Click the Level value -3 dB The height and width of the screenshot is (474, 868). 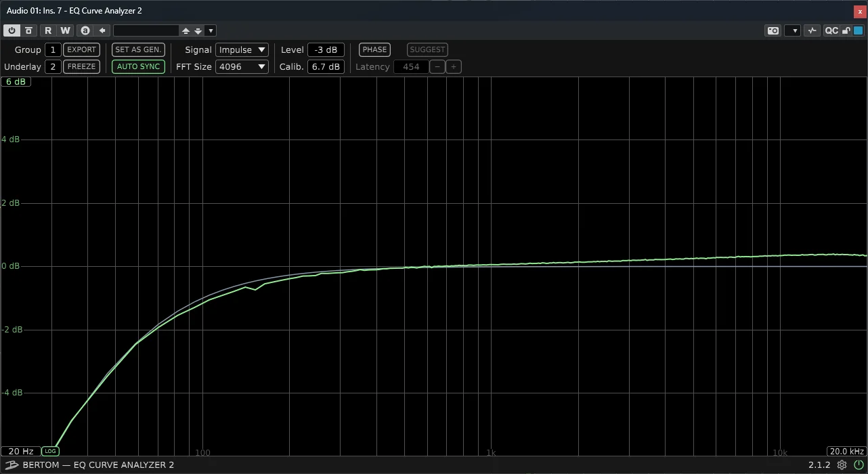326,49
